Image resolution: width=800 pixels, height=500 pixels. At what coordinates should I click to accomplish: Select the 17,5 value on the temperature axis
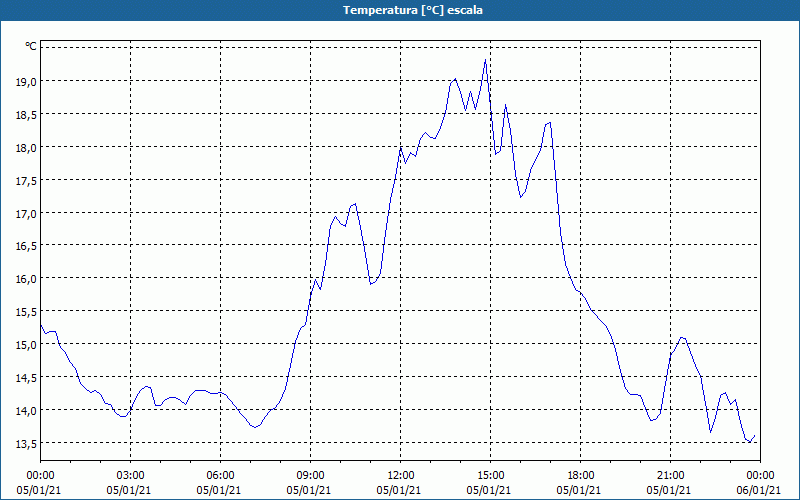pos(26,180)
